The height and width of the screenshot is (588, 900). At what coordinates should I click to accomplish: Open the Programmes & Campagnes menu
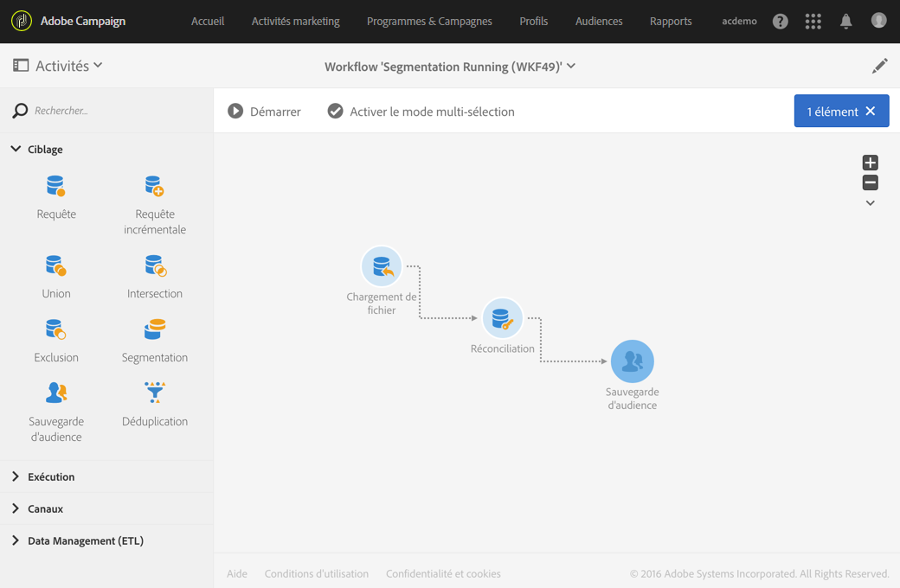[429, 22]
